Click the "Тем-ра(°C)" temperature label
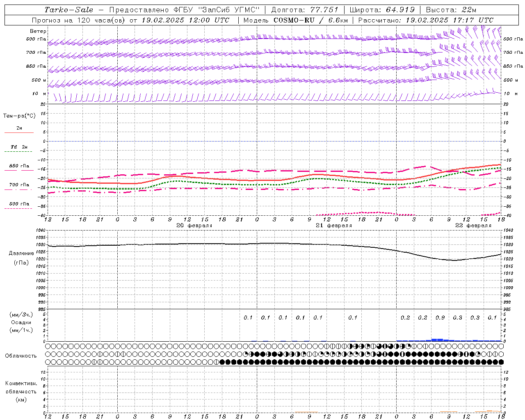Image resolution: width=525 pixels, height=420 pixels. click(x=19, y=116)
